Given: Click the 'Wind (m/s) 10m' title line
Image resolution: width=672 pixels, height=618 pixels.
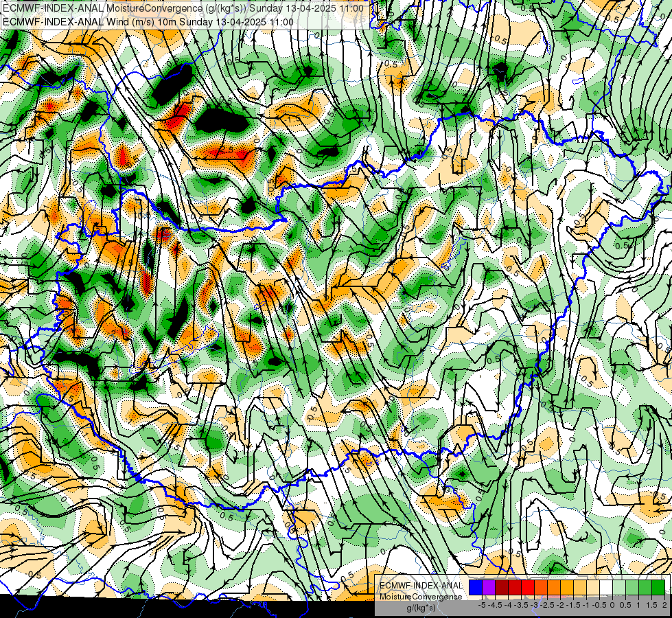Looking at the screenshot, I should [x=148, y=22].
